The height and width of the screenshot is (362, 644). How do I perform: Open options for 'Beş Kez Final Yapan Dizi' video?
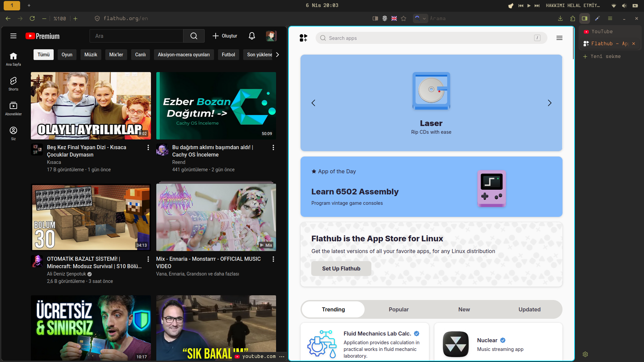[x=148, y=147]
